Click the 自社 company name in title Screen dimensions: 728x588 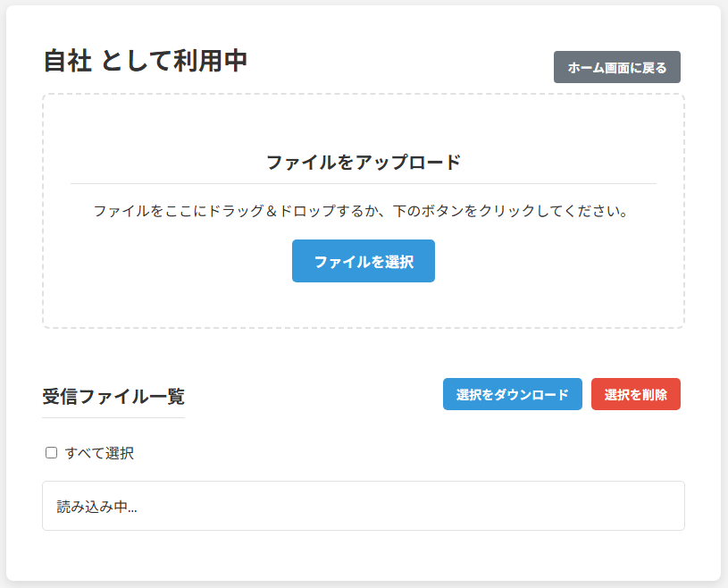[67, 61]
